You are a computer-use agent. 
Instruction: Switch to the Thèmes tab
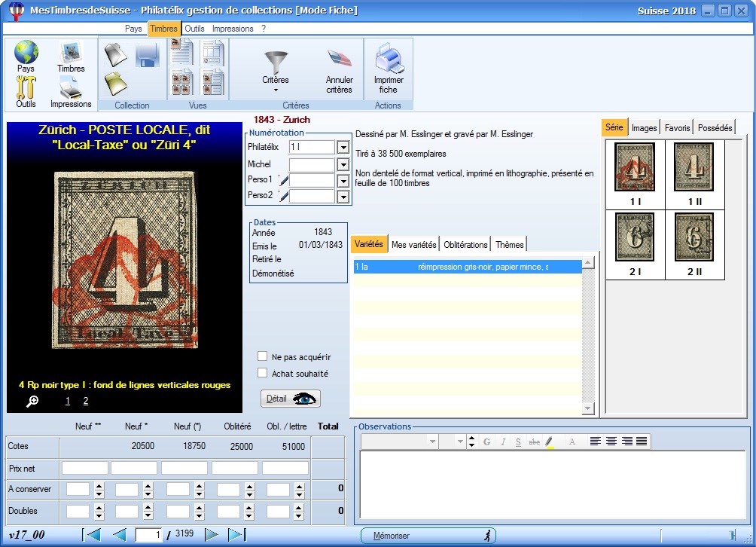coord(509,245)
